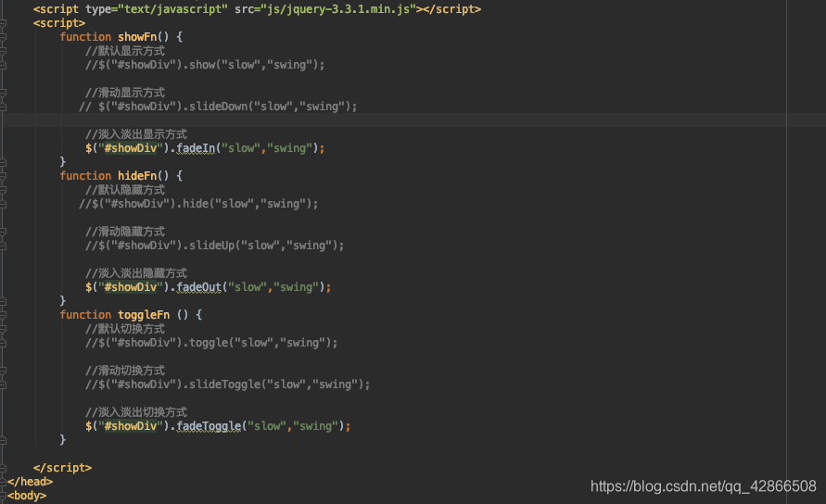Screen dimensions: 826x504
Task: Click the toggleFn function name
Action: 144,315
